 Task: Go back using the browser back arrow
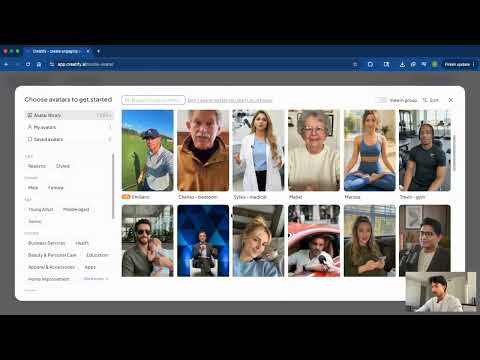[6, 64]
